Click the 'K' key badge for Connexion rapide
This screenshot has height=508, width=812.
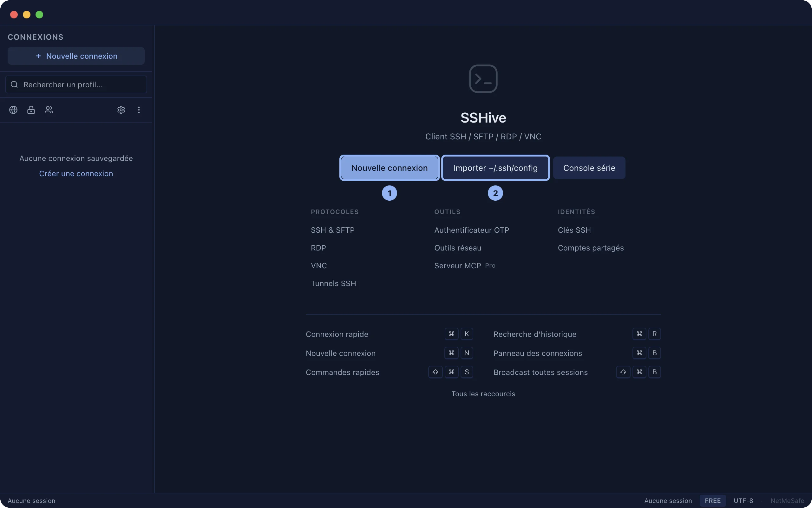tap(467, 334)
